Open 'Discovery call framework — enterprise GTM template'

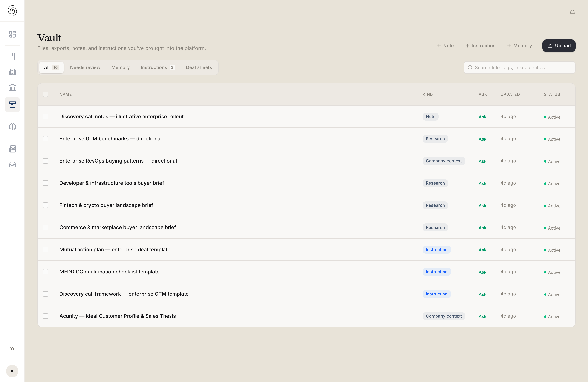click(x=124, y=294)
